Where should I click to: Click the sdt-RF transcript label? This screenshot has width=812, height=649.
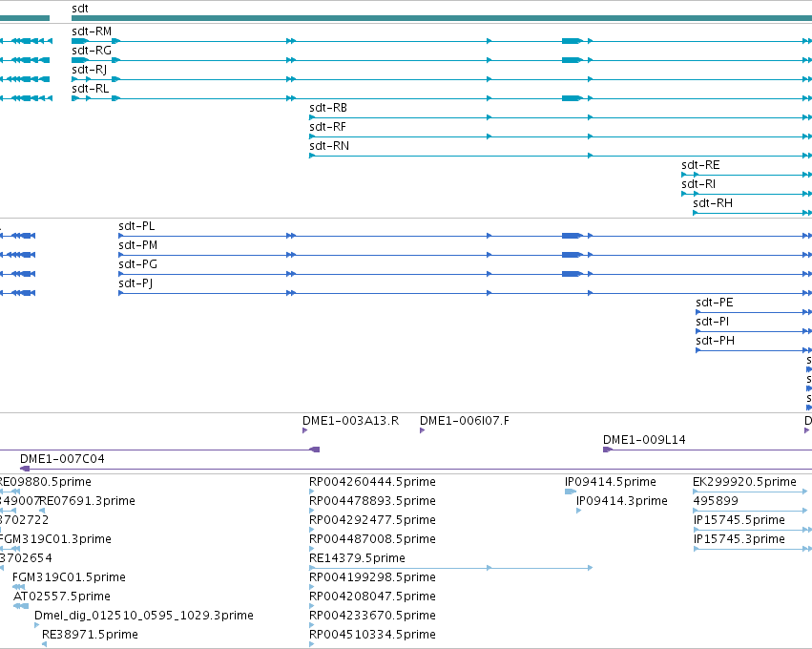point(327,127)
